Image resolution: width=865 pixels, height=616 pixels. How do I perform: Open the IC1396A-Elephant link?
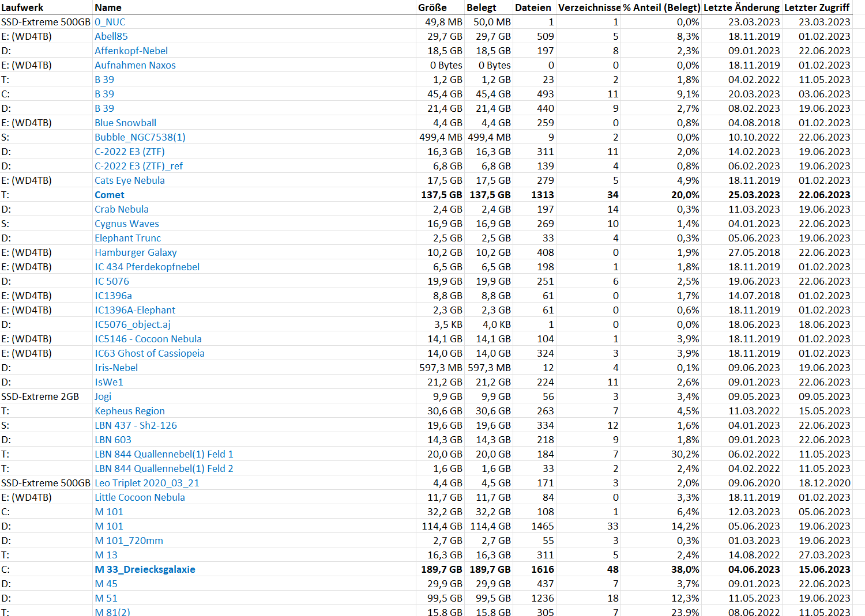(x=135, y=310)
